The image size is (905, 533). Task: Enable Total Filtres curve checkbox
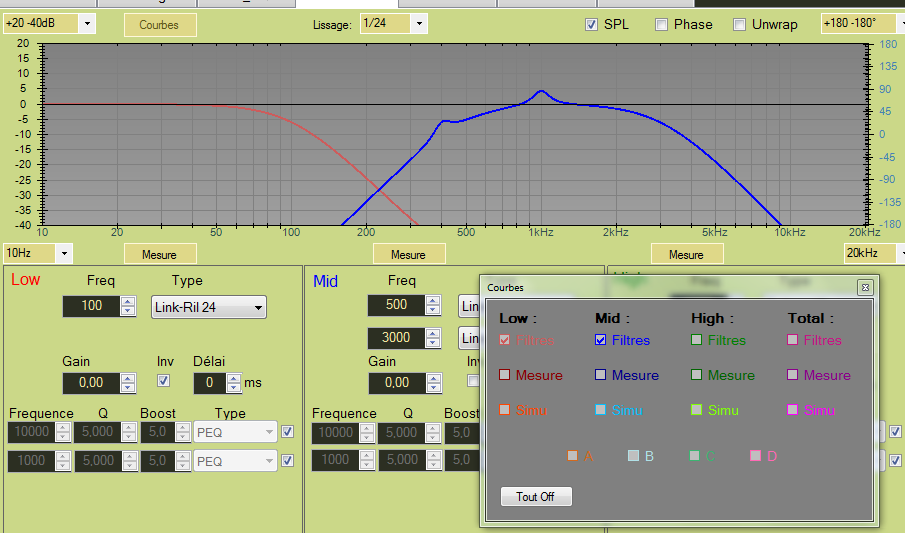coord(793,340)
